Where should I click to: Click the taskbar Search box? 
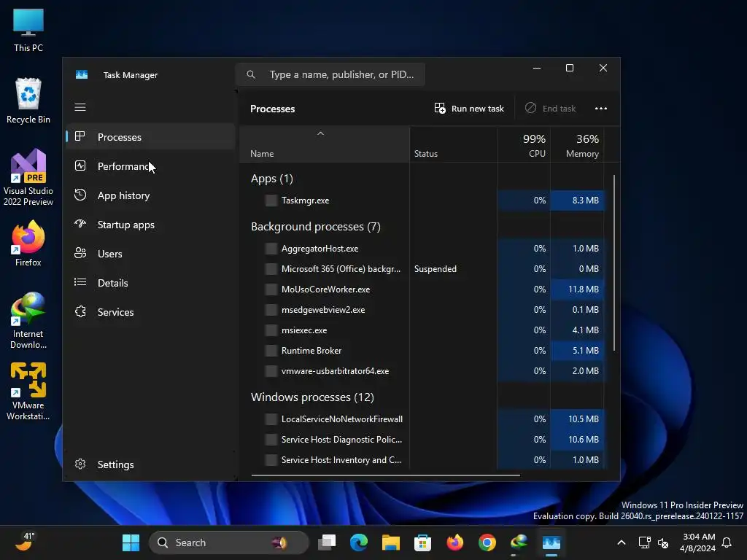(228, 542)
